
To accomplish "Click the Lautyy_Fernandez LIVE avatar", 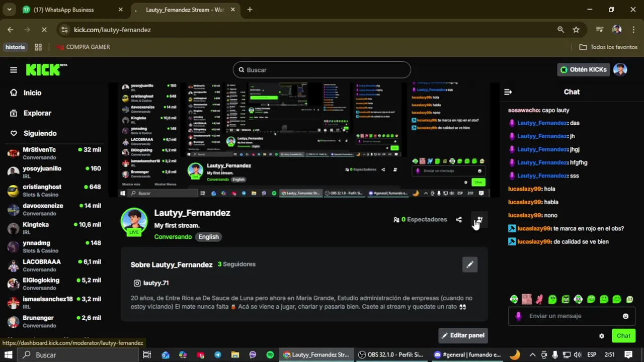I will (x=134, y=221).
